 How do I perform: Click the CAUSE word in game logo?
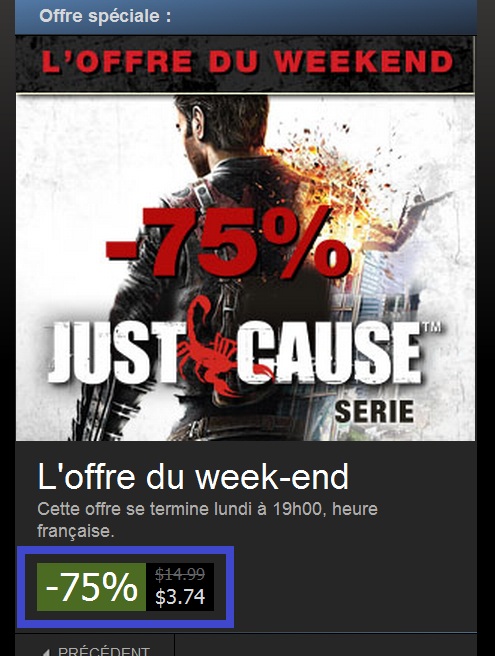(x=329, y=353)
